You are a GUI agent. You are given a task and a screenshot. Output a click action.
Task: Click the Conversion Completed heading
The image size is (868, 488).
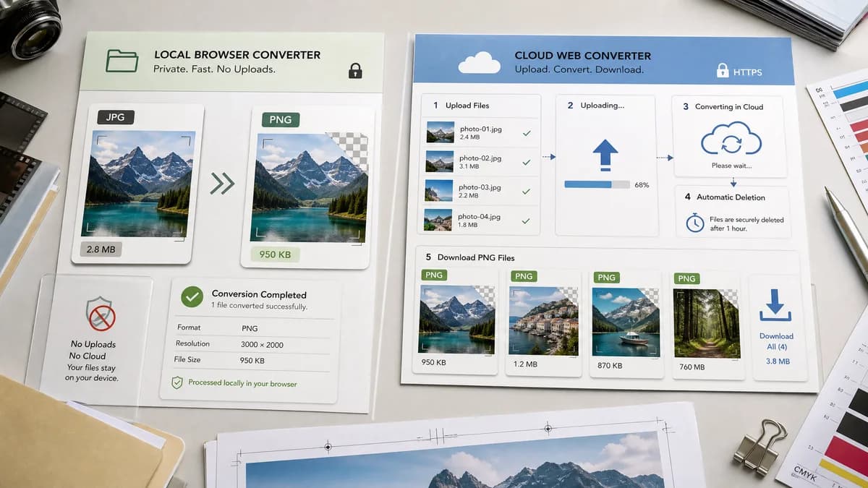pyautogui.click(x=259, y=294)
